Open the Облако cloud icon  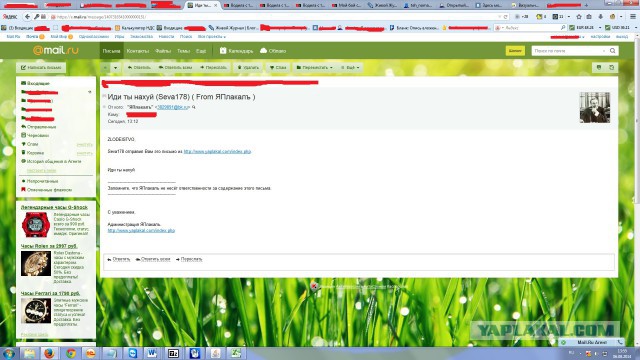pos(263,51)
